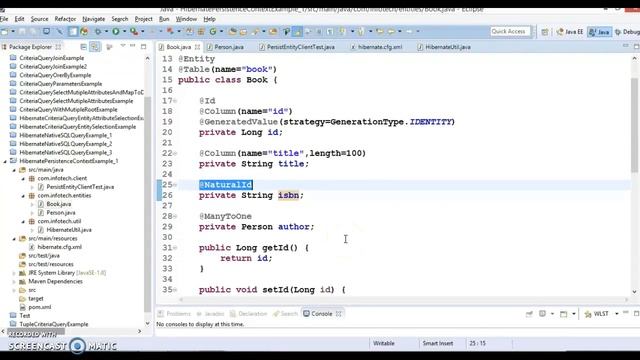Click the Run Last Tool external tools icon
This screenshot has height=360, width=640.
tap(134, 31)
